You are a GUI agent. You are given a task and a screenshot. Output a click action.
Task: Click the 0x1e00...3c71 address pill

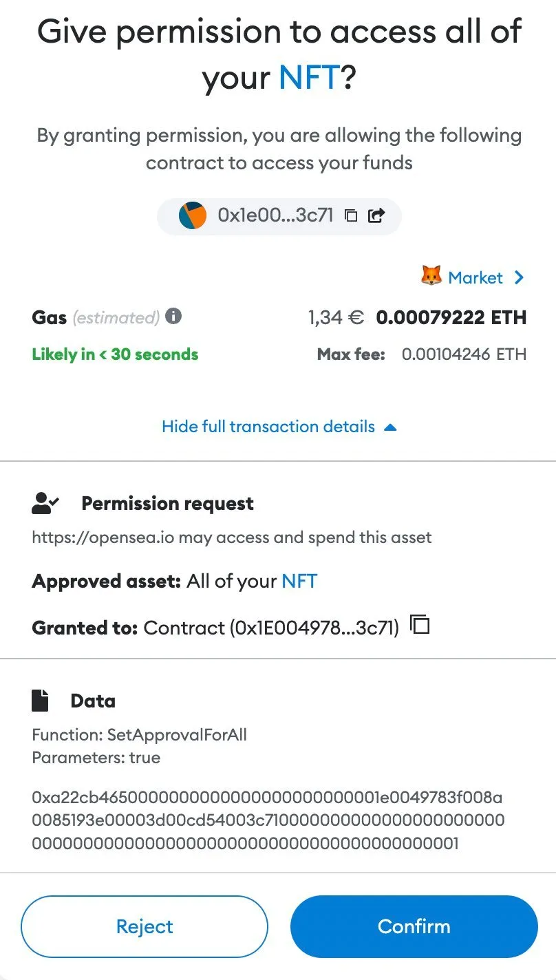pos(275,215)
